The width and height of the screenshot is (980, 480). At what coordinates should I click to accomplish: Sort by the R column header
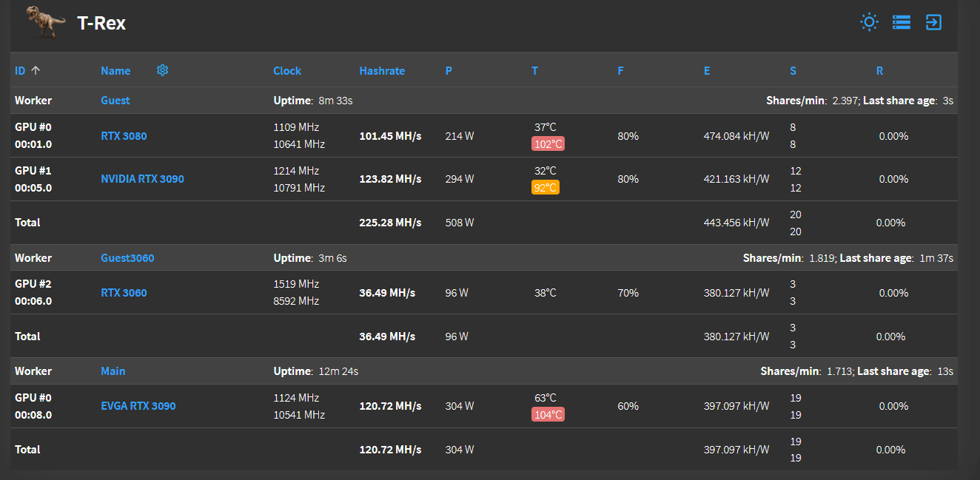879,71
